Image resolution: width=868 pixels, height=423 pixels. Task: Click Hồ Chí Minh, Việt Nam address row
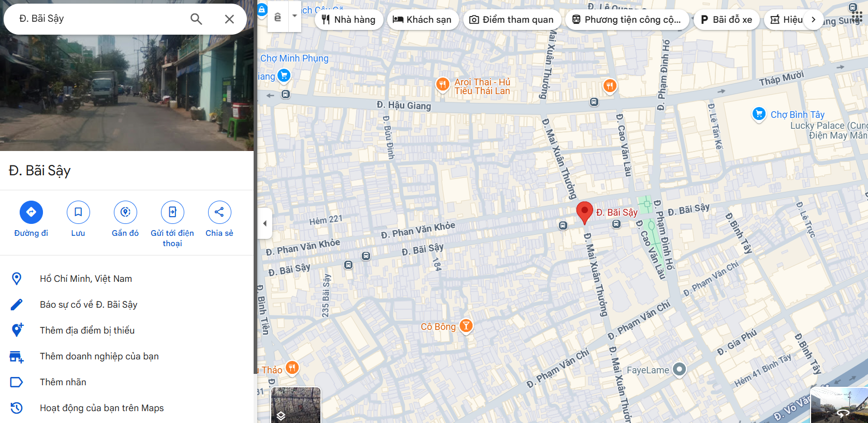127,279
